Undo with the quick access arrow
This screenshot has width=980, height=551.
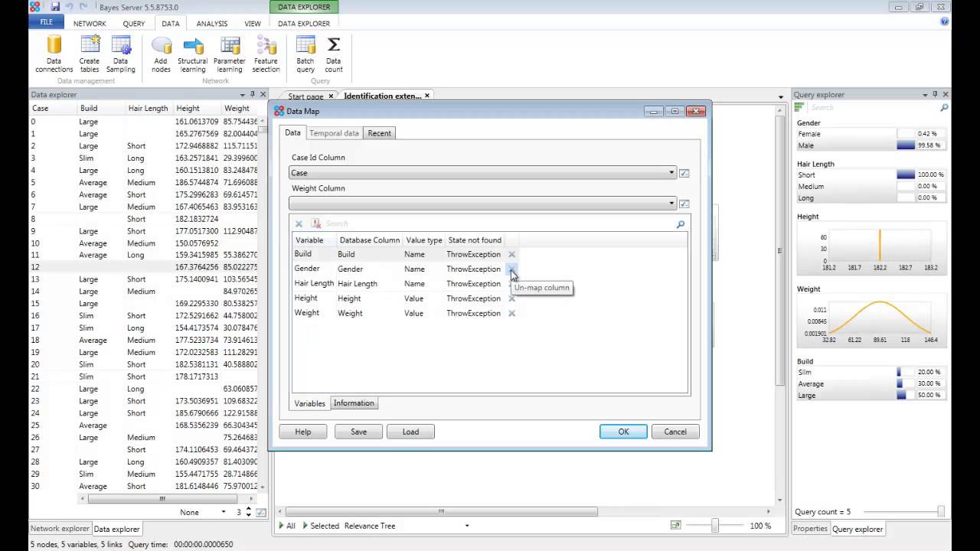point(70,7)
